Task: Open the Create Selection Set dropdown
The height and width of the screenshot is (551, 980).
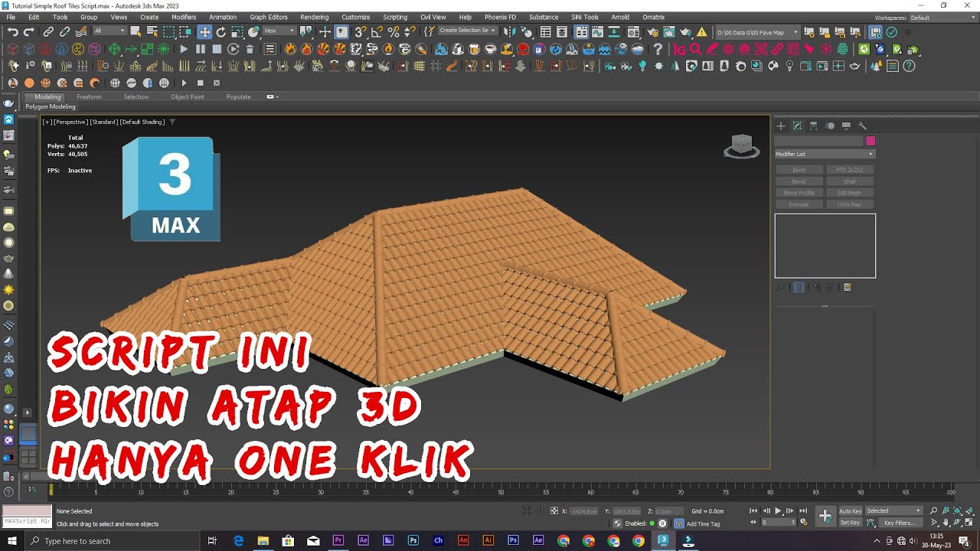Action: tap(467, 31)
